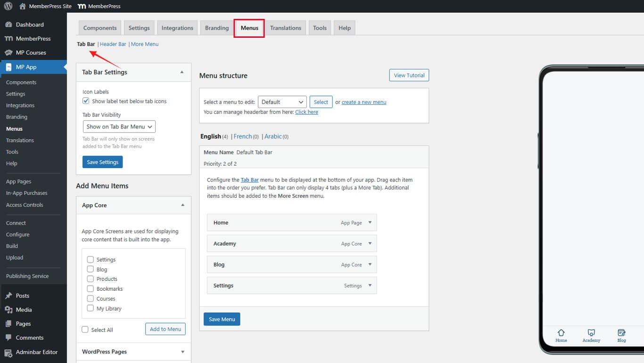The image size is (644, 363).
Task: Click the create a new menu link
Action: click(x=363, y=102)
